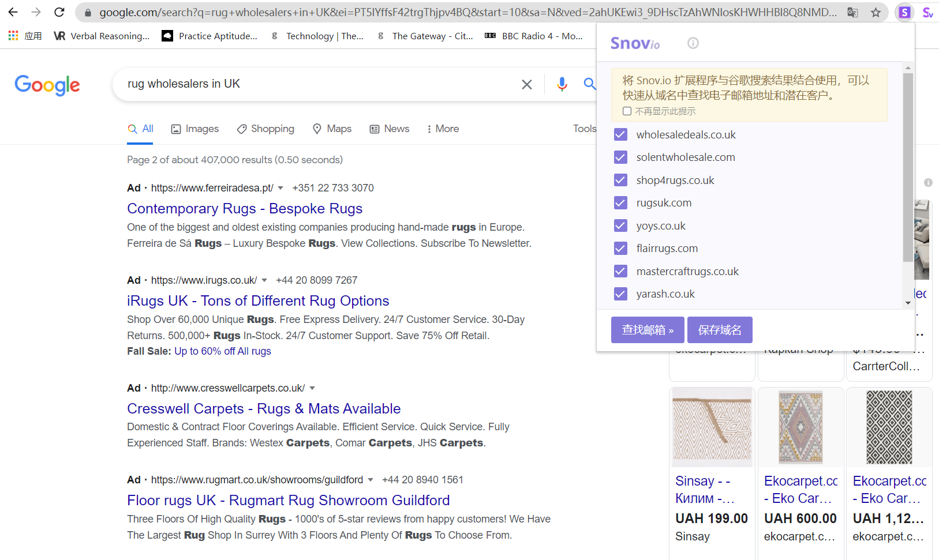Start voice search with microphone
939x560 pixels.
[x=562, y=84]
